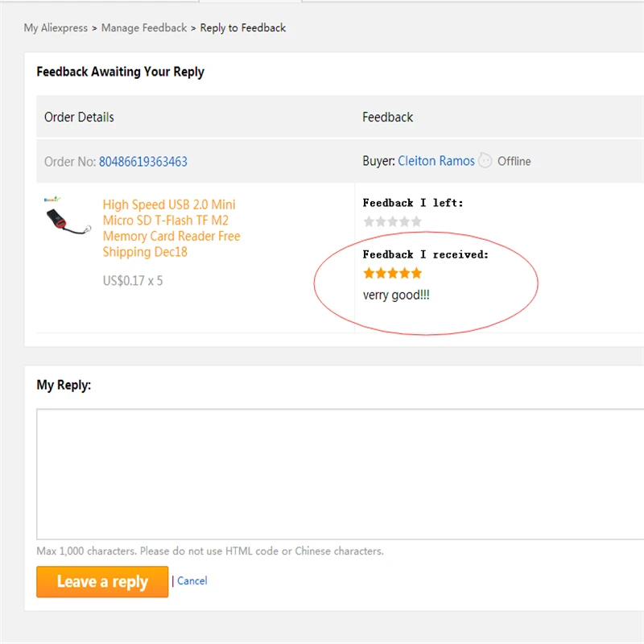Click the Feedback Awaiting Your Reply heading

[x=120, y=72]
